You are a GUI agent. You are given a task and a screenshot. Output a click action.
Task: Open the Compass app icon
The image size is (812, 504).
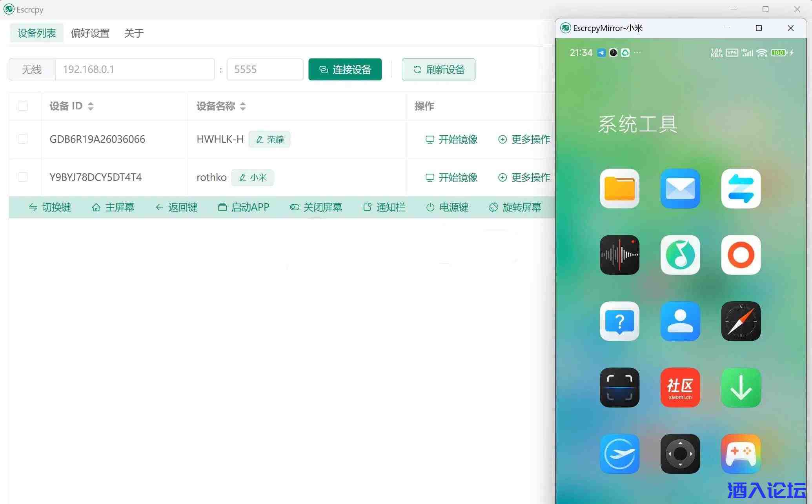(740, 321)
